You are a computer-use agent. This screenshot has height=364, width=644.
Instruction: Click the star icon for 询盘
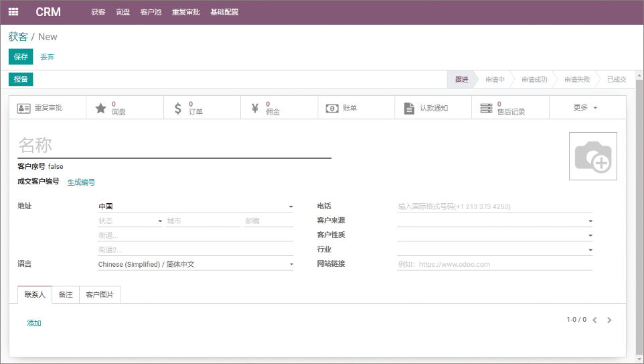pyautogui.click(x=101, y=108)
